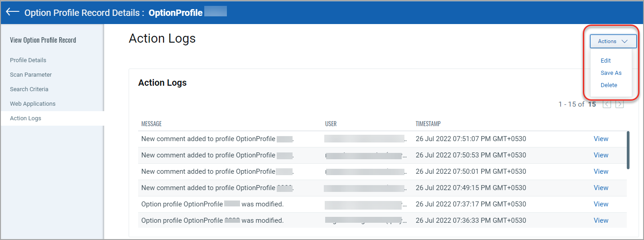
Task: Switch to Search Criteria section
Action: click(29, 89)
